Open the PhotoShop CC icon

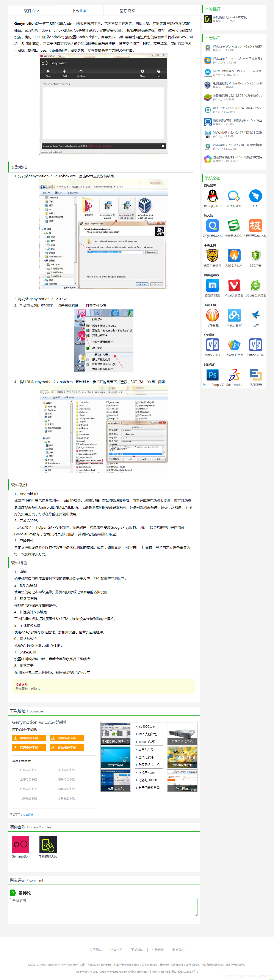click(x=212, y=375)
